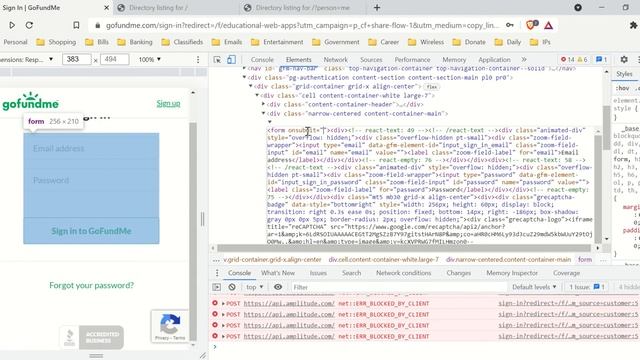
Task: Click the first api.amplitude.com URL link
Action: [x=289, y=304]
